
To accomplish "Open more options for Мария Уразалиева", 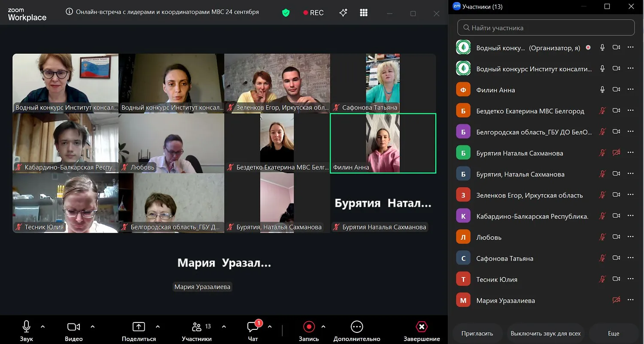I will (630, 300).
